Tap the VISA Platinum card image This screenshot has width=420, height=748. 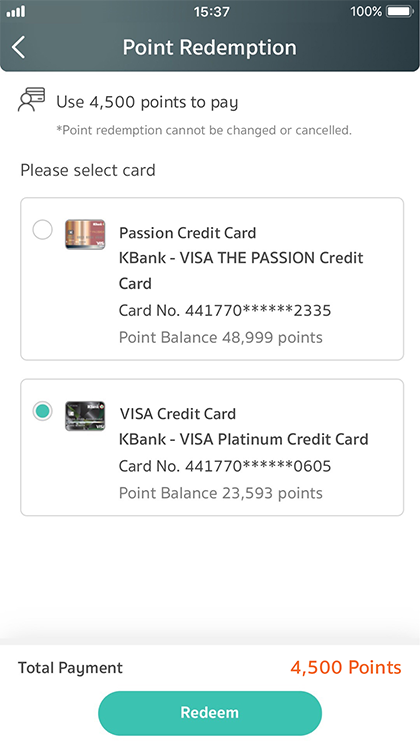[x=85, y=416]
